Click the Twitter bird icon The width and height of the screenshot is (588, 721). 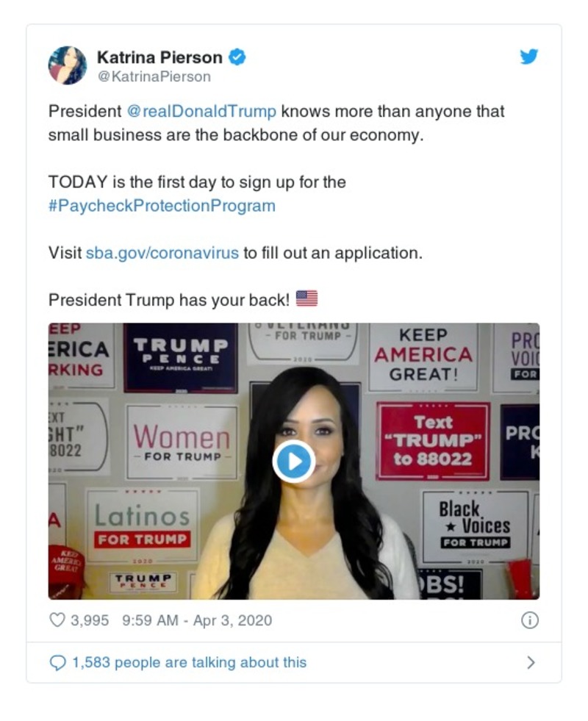coord(528,56)
